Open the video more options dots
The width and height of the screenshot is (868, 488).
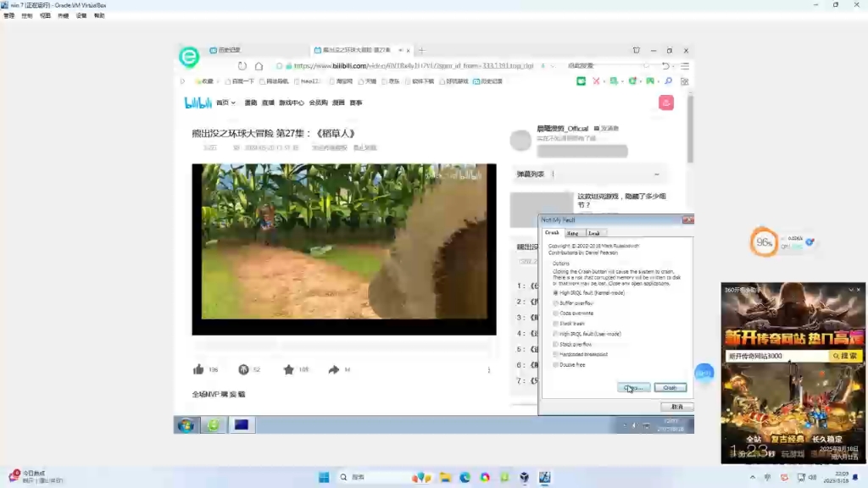489,369
